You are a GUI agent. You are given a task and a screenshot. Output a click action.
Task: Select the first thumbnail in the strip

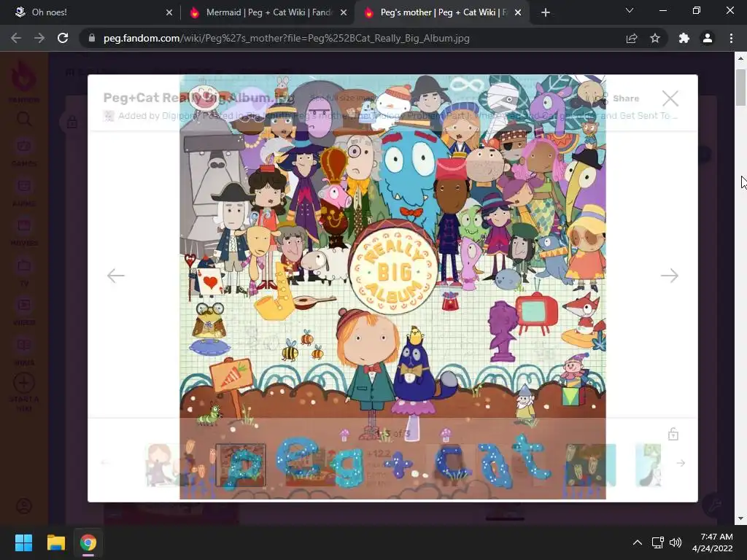click(x=163, y=465)
